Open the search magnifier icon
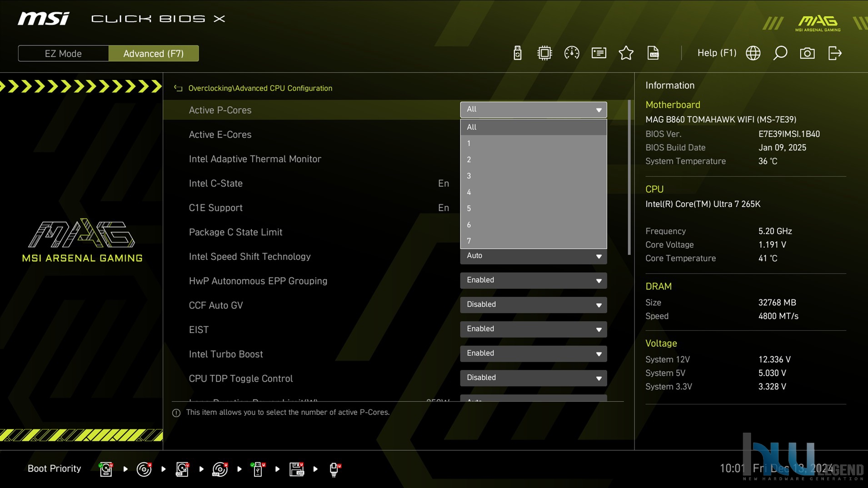Screen dimensions: 868x488 pos(780,53)
